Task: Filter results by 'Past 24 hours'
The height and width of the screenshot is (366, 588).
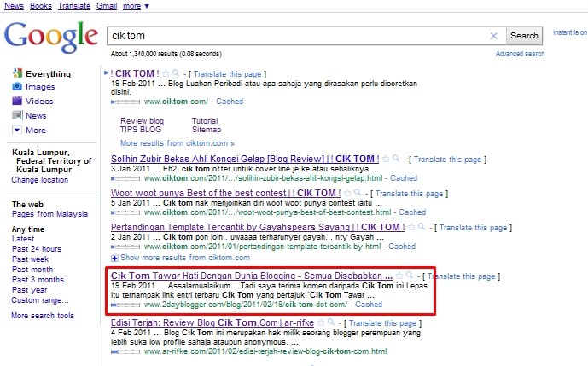Action: [37, 248]
